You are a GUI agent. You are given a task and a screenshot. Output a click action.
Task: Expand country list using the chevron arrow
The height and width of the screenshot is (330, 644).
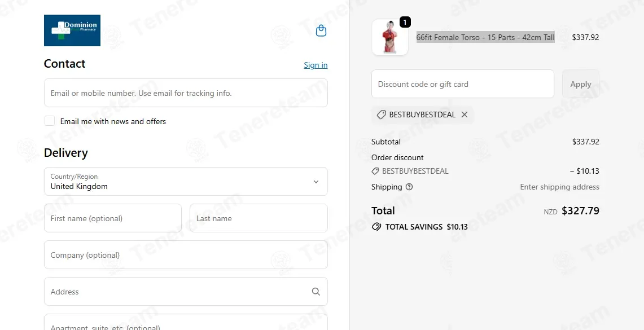316,182
